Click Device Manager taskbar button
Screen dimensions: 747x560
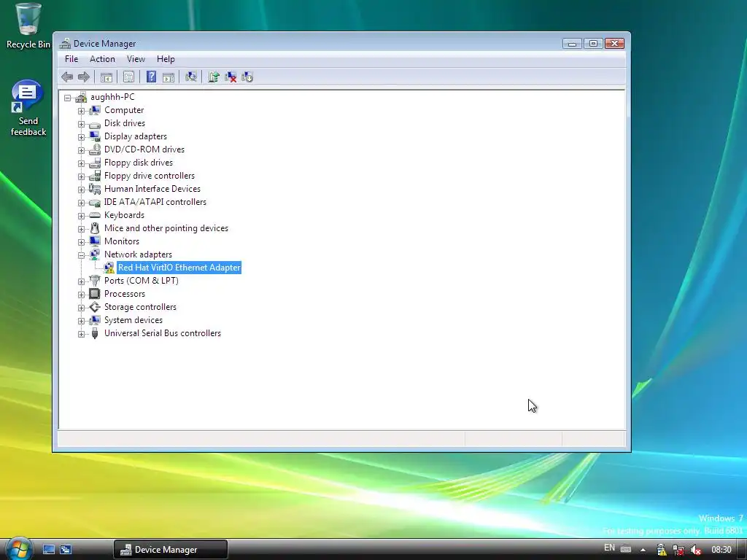click(x=171, y=550)
